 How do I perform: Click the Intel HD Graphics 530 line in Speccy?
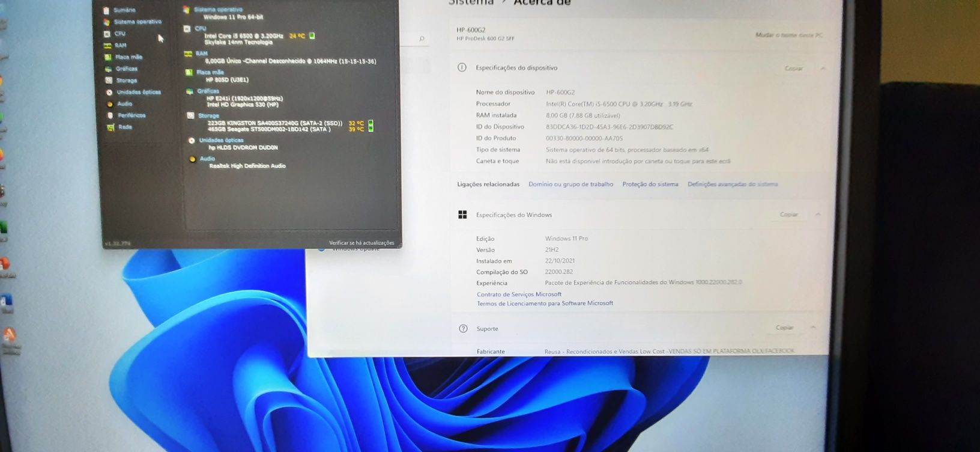tap(243, 105)
